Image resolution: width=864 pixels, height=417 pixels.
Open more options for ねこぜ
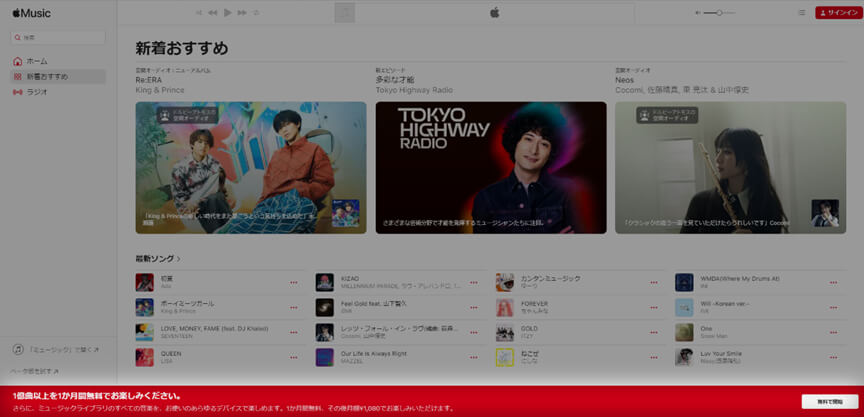[x=654, y=358]
